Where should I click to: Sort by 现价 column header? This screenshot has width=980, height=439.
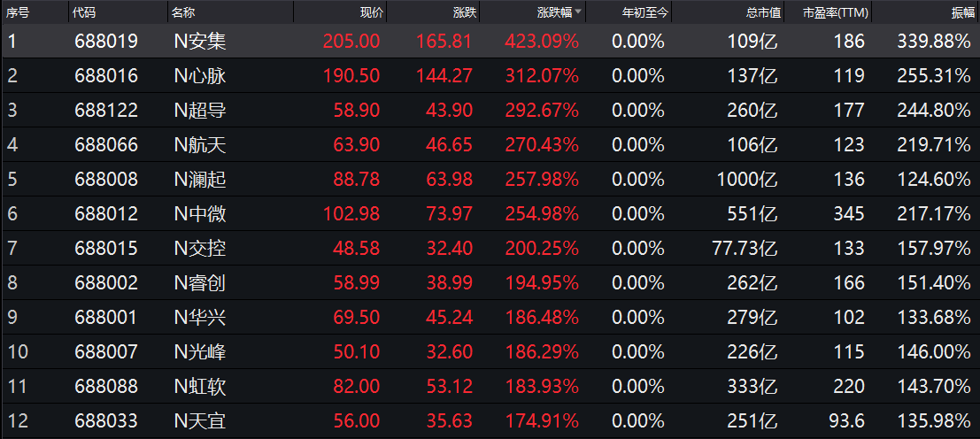[x=371, y=12]
